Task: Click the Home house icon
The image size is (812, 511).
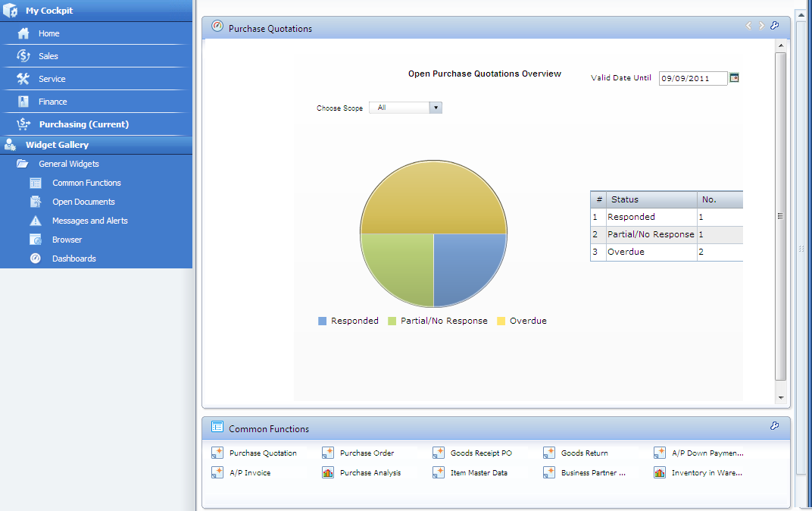Action: point(23,33)
